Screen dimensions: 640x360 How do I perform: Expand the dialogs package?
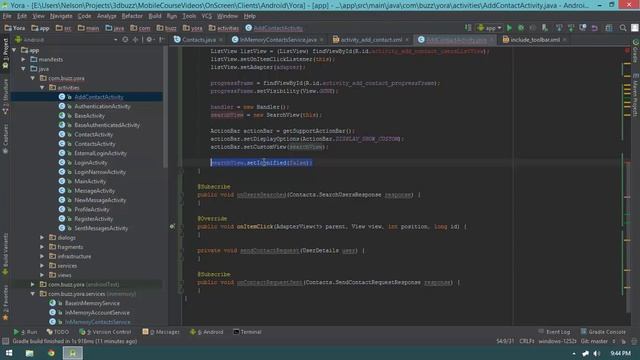42,238
